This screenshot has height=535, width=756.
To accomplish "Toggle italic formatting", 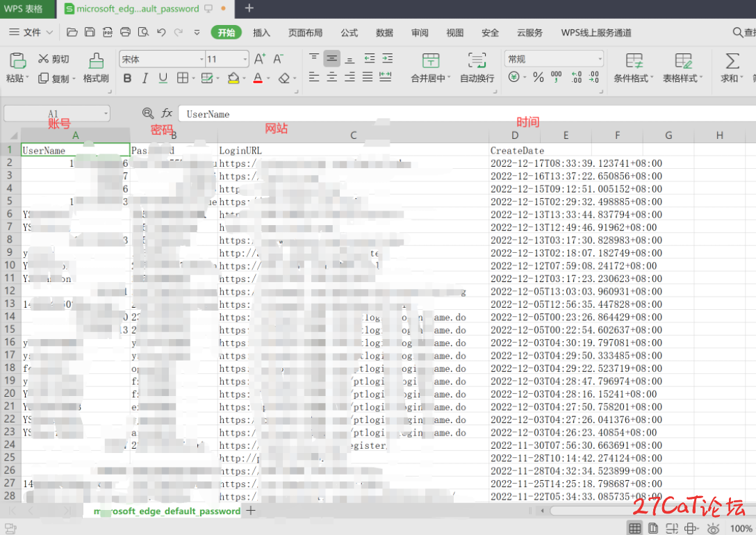I will tap(145, 78).
